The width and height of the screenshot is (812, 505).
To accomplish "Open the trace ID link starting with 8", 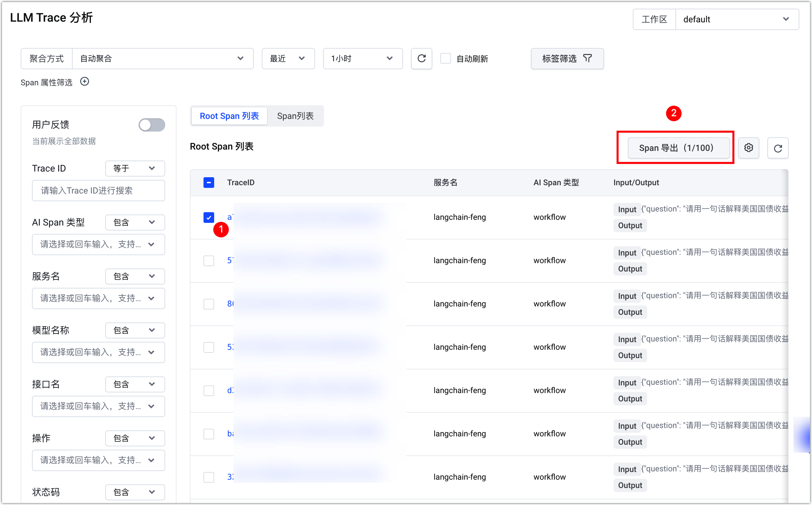I will [x=230, y=304].
